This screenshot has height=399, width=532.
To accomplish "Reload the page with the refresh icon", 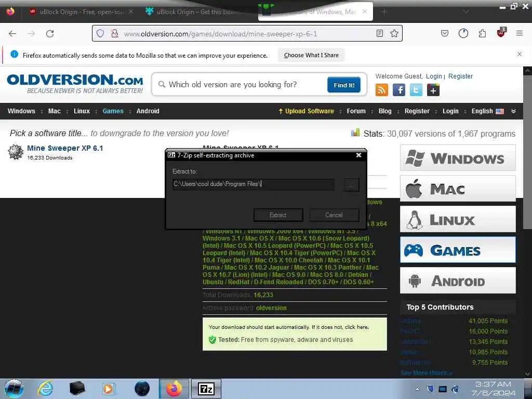I will [x=50, y=34].
